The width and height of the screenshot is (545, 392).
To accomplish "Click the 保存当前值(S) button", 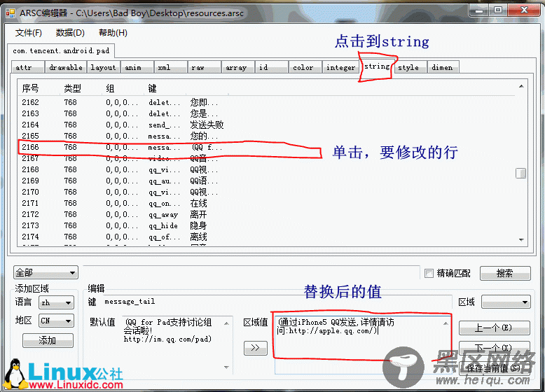I will point(495,368).
